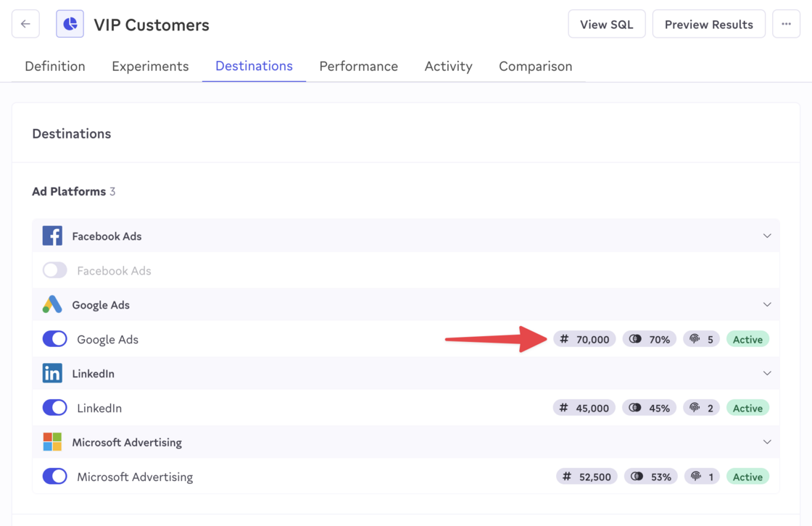Collapse the Facebook Ads section chevron
The image size is (812, 526).
pyautogui.click(x=766, y=235)
